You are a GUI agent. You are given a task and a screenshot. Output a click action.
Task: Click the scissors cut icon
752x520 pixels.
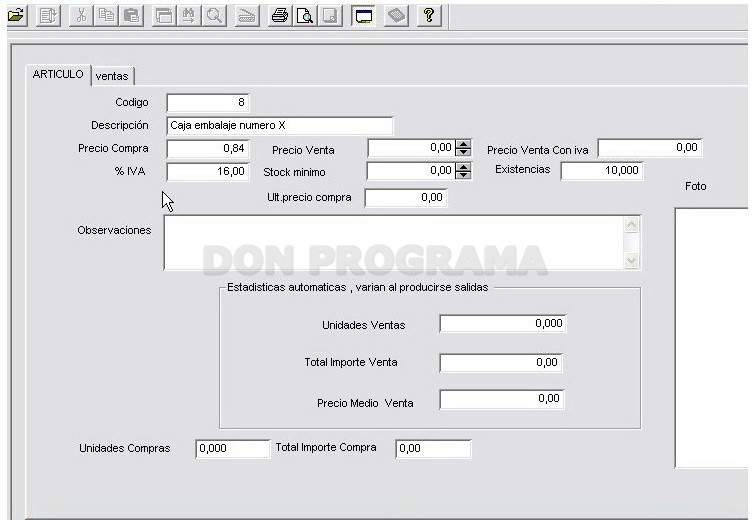point(81,16)
